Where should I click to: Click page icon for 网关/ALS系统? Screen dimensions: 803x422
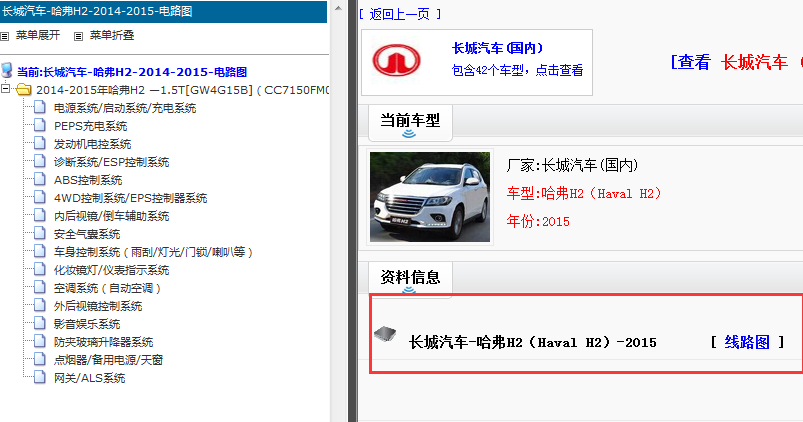tap(39, 377)
